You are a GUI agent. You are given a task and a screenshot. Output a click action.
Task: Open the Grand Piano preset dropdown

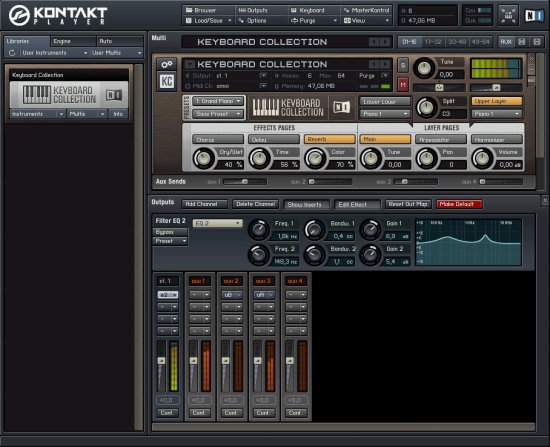[x=218, y=101]
